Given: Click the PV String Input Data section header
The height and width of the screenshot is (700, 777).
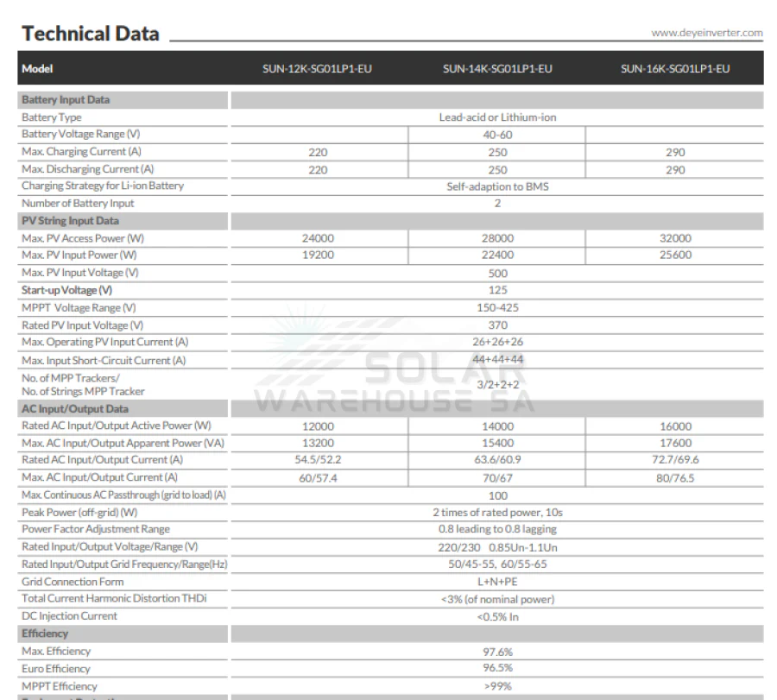Looking at the screenshot, I should click(x=70, y=221).
